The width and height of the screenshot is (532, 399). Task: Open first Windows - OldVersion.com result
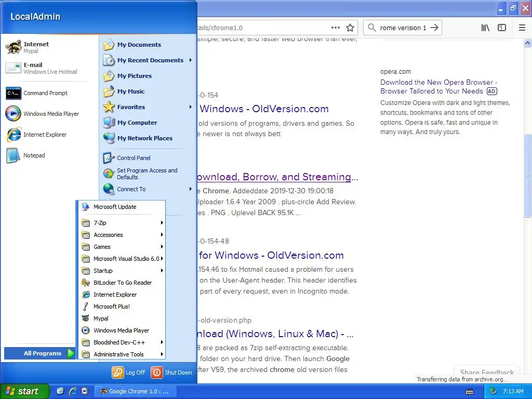click(x=264, y=109)
